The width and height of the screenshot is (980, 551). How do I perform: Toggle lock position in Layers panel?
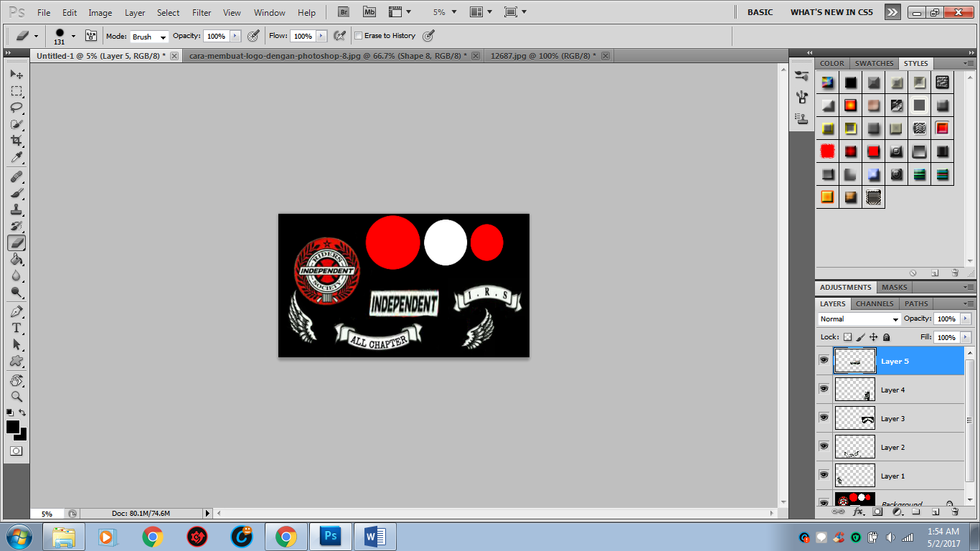pyautogui.click(x=873, y=336)
